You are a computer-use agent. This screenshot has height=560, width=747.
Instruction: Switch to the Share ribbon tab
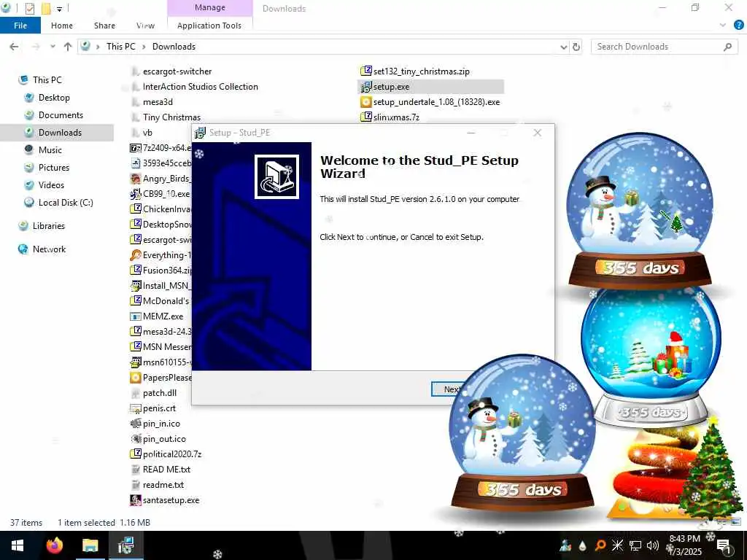click(x=104, y=26)
